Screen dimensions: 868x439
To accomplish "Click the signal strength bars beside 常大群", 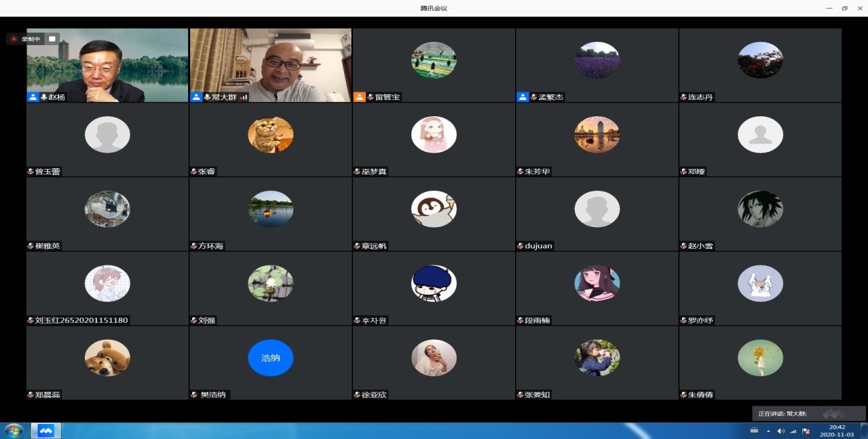I will (243, 97).
